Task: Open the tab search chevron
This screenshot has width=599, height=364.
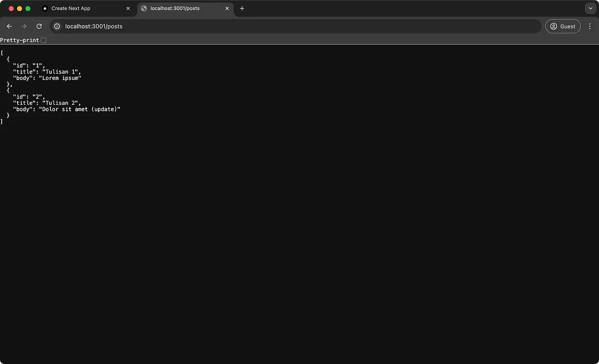Action: click(590, 8)
